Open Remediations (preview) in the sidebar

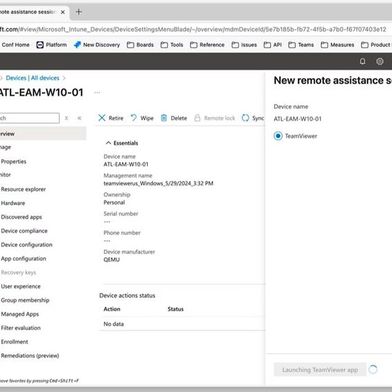click(x=30, y=356)
